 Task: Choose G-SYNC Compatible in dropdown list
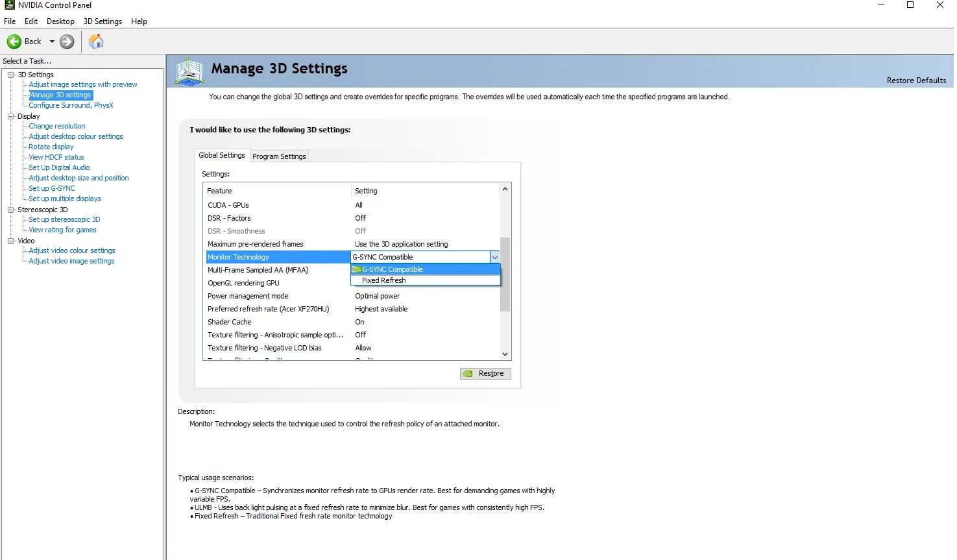click(x=426, y=269)
